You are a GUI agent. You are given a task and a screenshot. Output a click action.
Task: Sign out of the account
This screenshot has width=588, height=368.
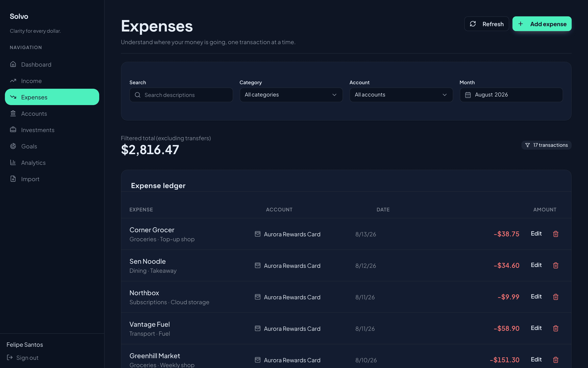[x=23, y=358]
